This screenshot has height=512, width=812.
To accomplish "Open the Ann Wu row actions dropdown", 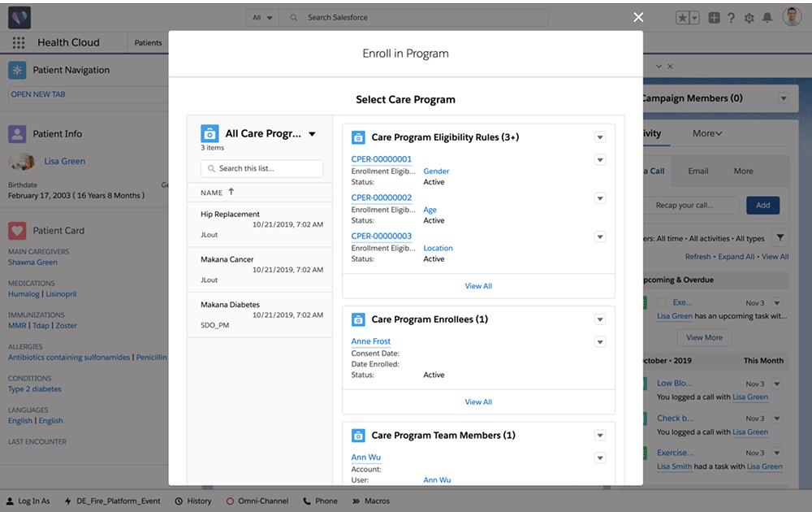I will pos(600,458).
